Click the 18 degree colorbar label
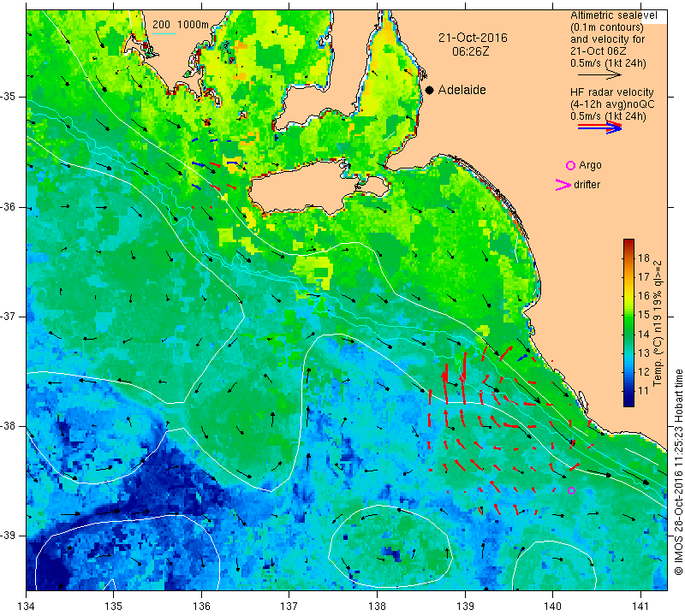Viewport: 685px width, 616px height. click(644, 258)
